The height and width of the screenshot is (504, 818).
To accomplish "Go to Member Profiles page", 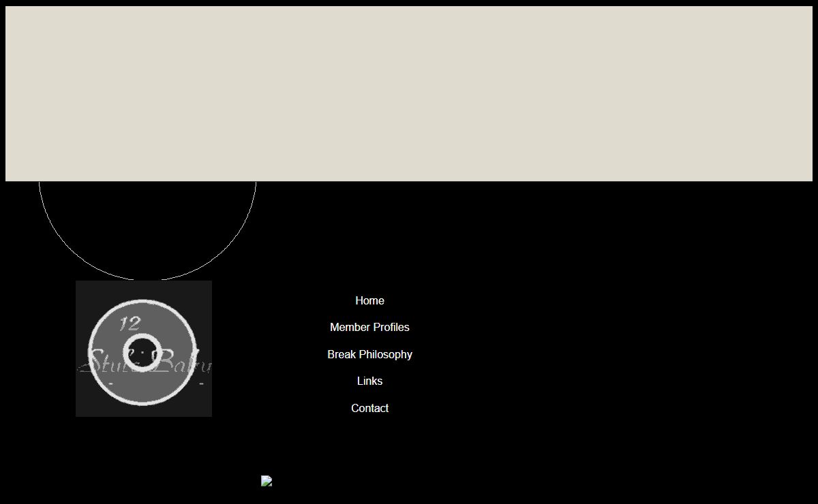I will click(369, 328).
